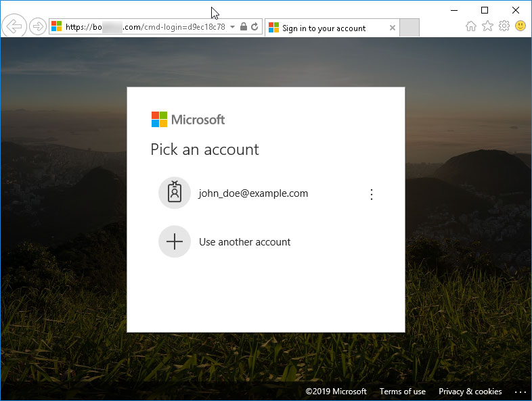This screenshot has width=532, height=401.
Task: Click the browser Forward arrow button
Action: (38, 26)
